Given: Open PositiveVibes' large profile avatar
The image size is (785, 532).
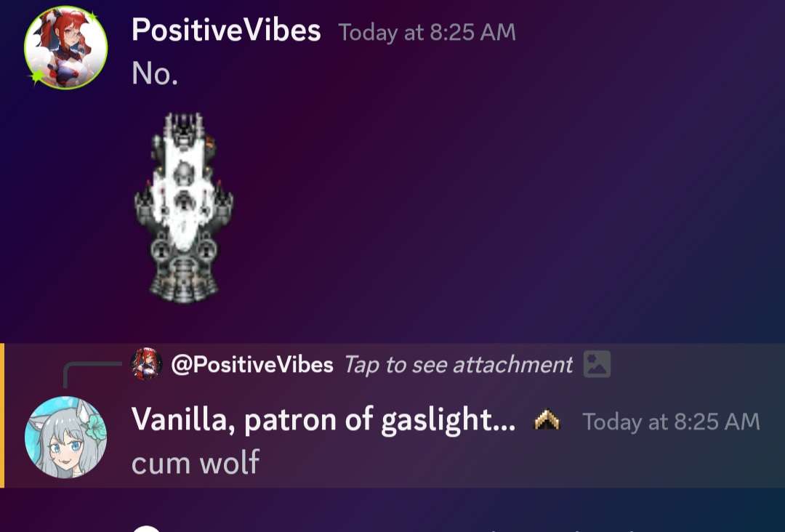Looking at the screenshot, I should pyautogui.click(x=65, y=47).
